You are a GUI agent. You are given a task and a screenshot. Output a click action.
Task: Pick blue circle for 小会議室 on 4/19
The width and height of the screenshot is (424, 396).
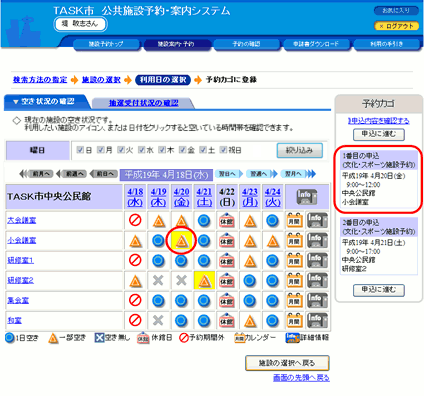click(158, 240)
